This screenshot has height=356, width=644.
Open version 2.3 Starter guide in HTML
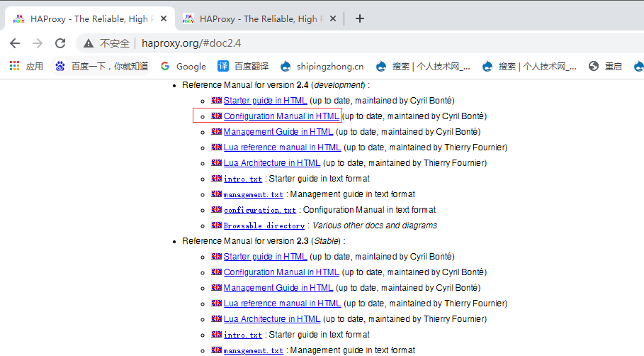(265, 257)
